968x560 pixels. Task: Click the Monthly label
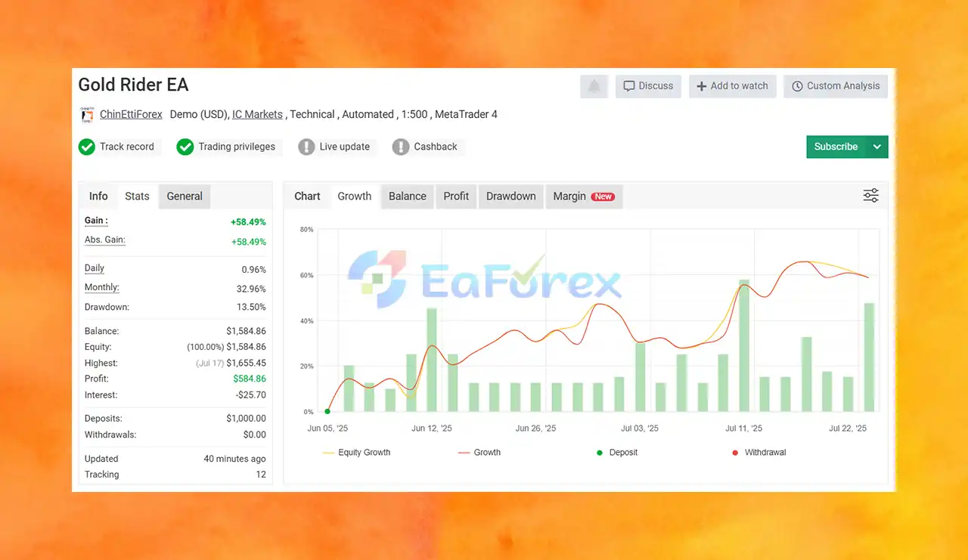tap(101, 287)
